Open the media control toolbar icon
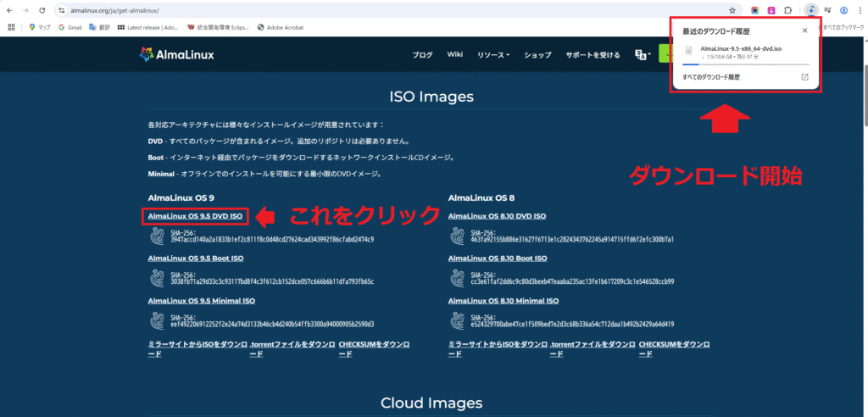The height and width of the screenshot is (417, 868). coord(827,10)
